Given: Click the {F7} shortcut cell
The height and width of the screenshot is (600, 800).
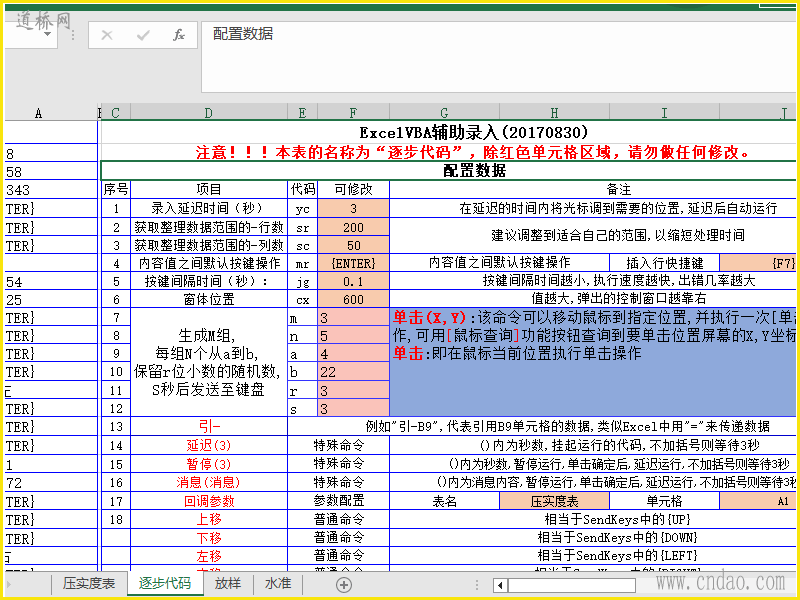Looking at the screenshot, I should [758, 263].
